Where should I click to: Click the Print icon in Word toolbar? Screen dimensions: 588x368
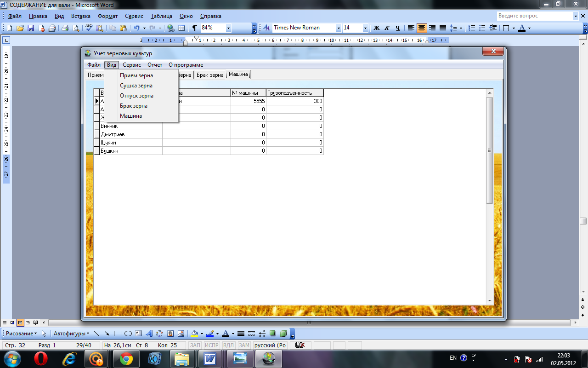(65, 28)
